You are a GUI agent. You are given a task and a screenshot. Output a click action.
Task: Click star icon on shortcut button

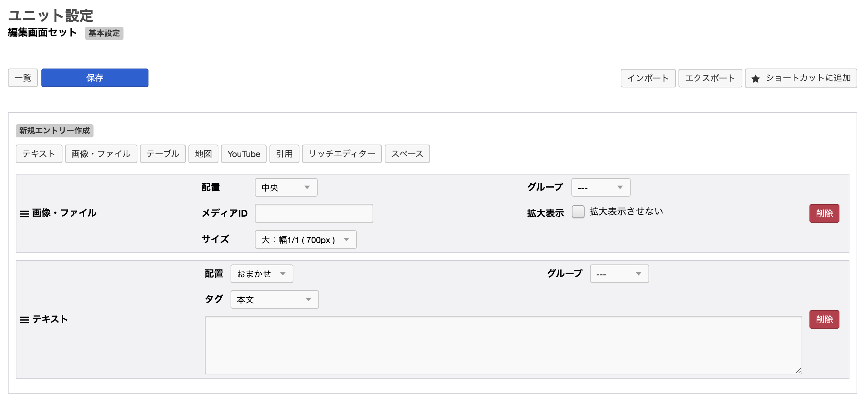coord(755,79)
